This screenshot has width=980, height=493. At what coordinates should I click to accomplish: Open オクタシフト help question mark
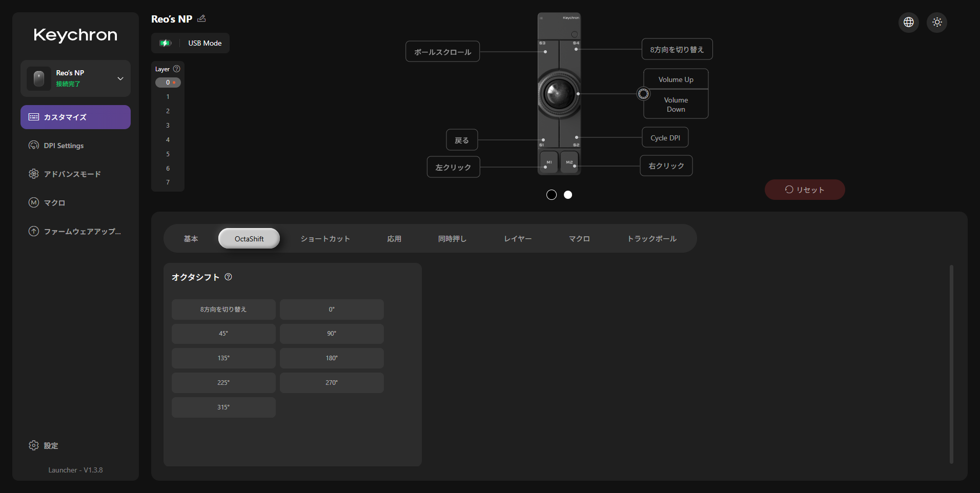(229, 277)
